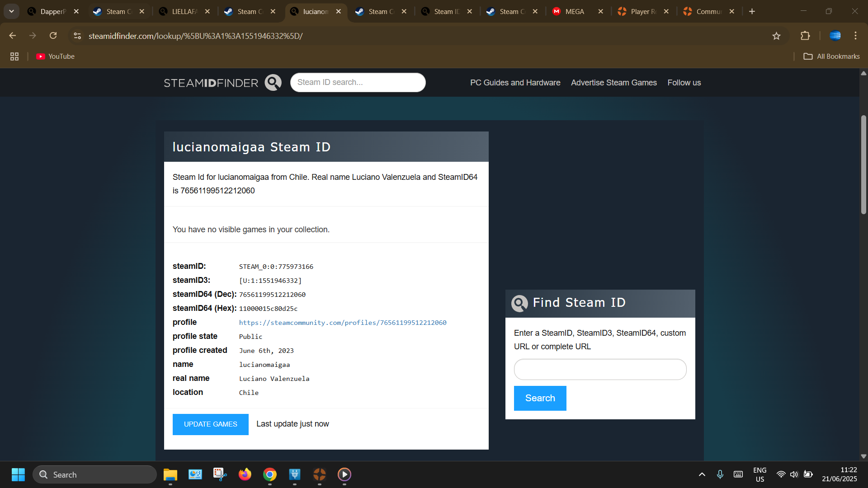Close the MEGA tab

pos(600,11)
